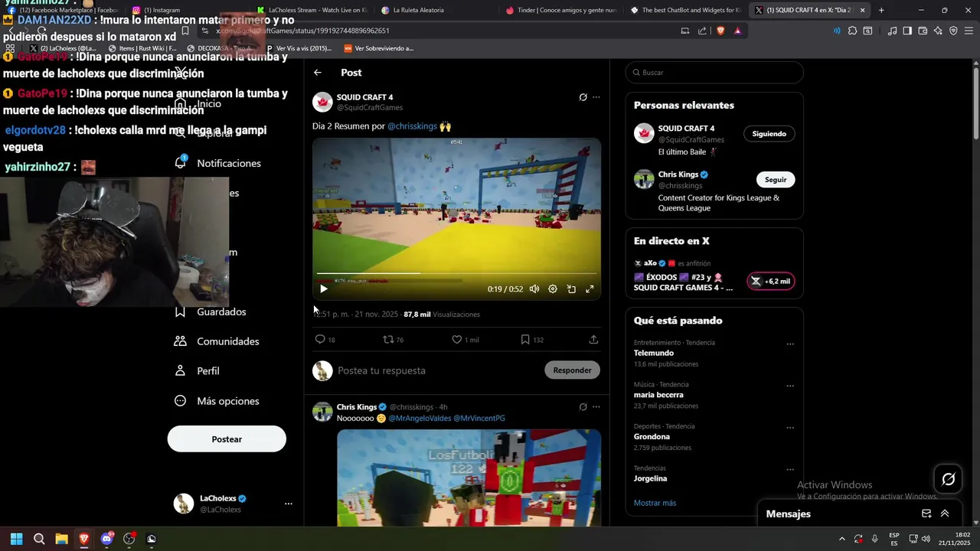Repost the post with 76 reposts

388,340
